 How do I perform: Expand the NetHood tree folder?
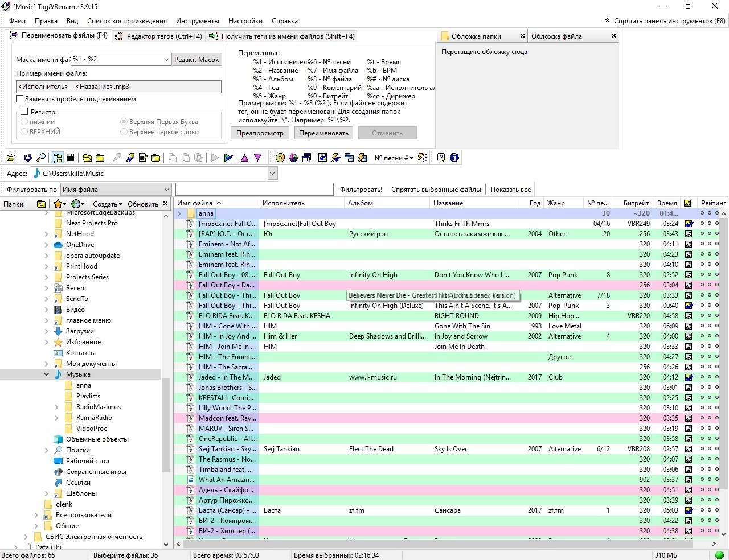pyautogui.click(x=47, y=234)
